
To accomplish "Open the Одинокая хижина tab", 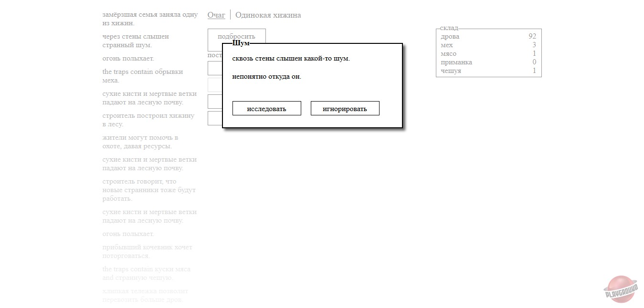I will 268,15.
